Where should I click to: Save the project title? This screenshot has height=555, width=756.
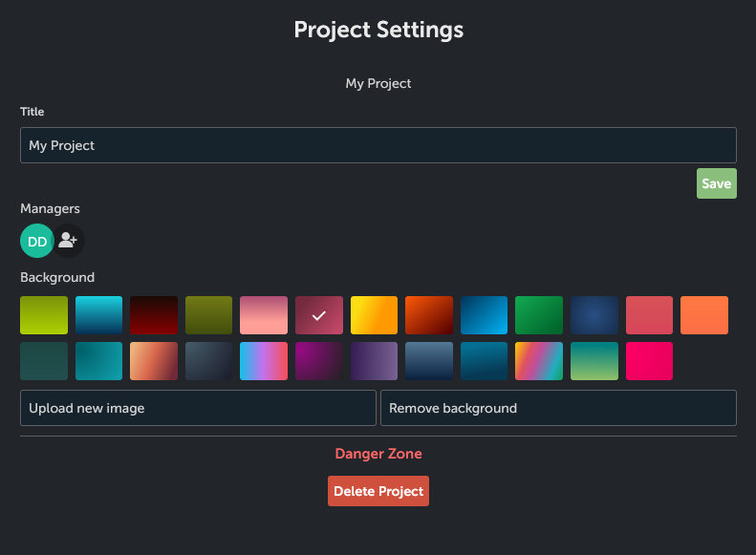pyautogui.click(x=716, y=183)
